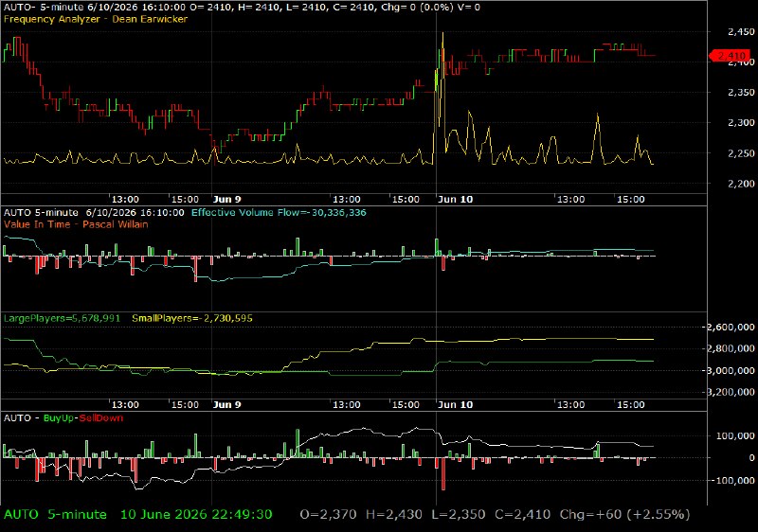The width and height of the screenshot is (758, 532).
Task: Click the 2,450 price axis label
Action: click(741, 32)
